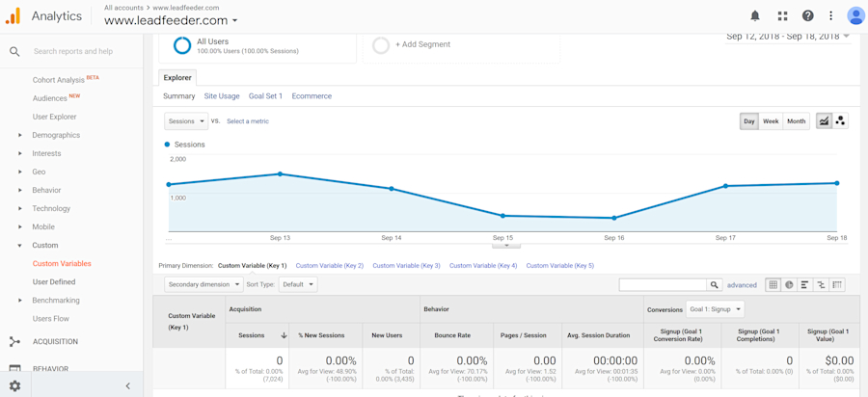Viewport: 868px width, 397px height.
Task: Click the Sep 13 data point on chart
Action: (280, 173)
